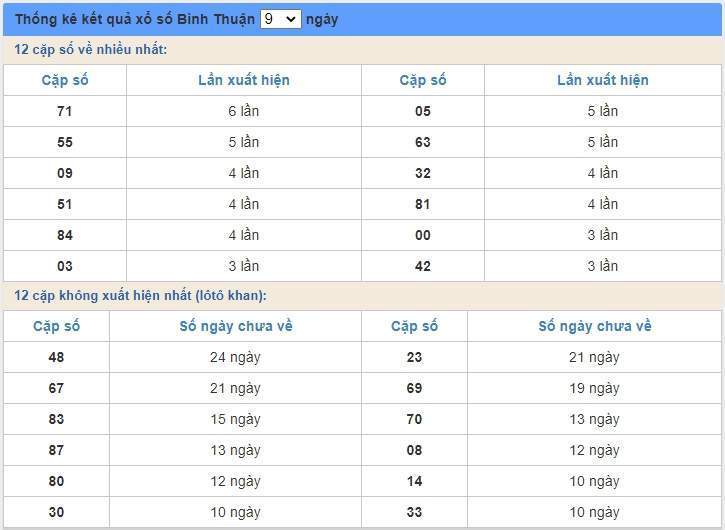Click pair number 42 cell
The height and width of the screenshot is (530, 725).
423,266
